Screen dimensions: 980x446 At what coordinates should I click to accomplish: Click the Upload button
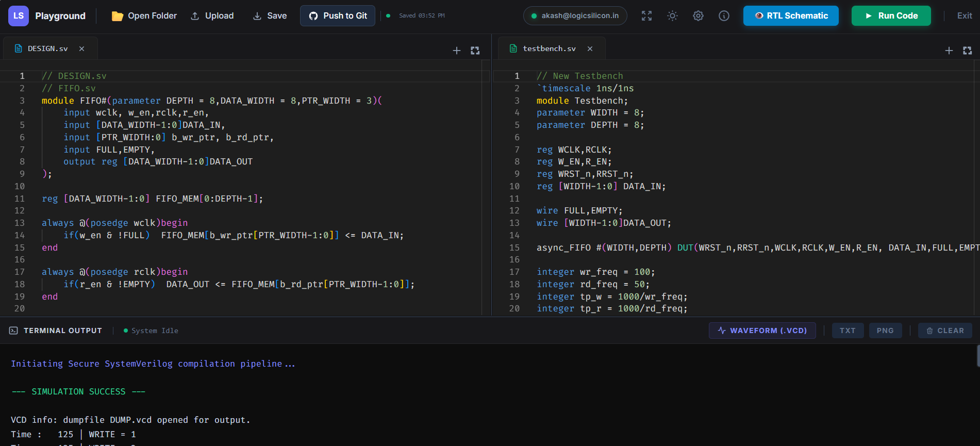click(212, 16)
